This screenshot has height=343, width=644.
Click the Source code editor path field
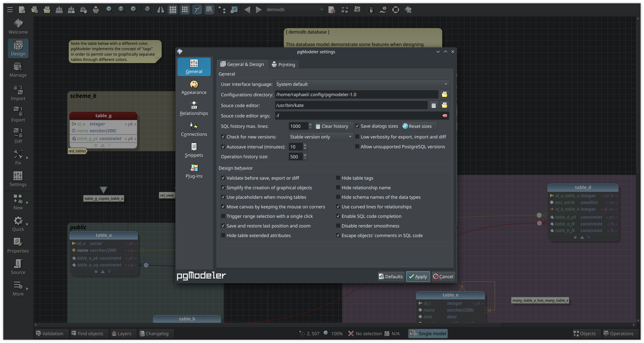click(351, 105)
